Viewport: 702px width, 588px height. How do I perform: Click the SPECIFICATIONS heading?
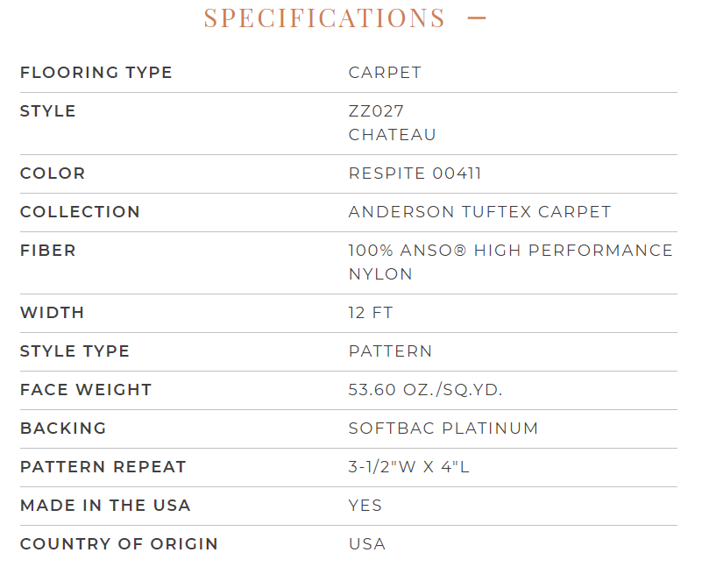[x=324, y=18]
